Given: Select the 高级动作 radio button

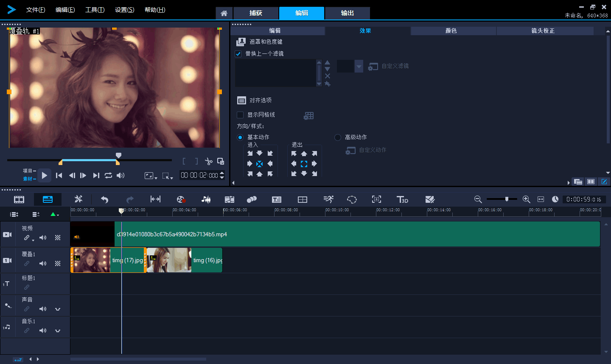Looking at the screenshot, I should [x=338, y=137].
